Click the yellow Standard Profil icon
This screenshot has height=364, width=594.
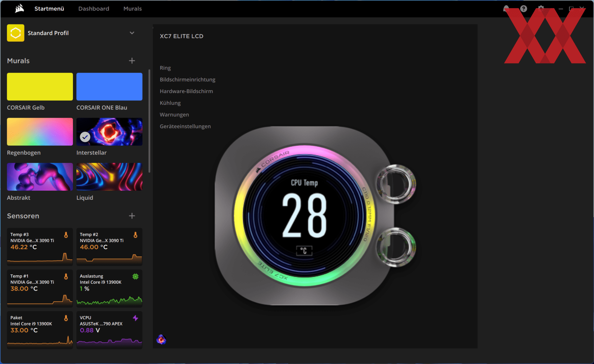tap(15, 33)
